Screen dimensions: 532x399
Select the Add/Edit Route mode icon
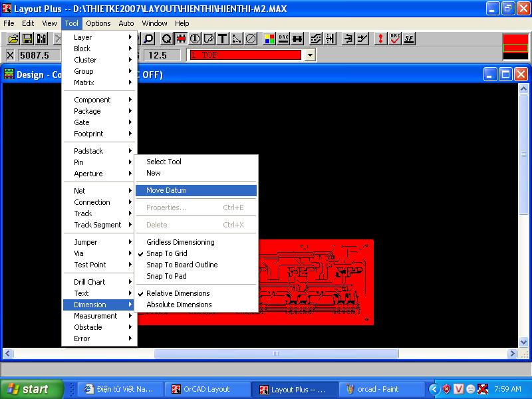[x=362, y=39]
